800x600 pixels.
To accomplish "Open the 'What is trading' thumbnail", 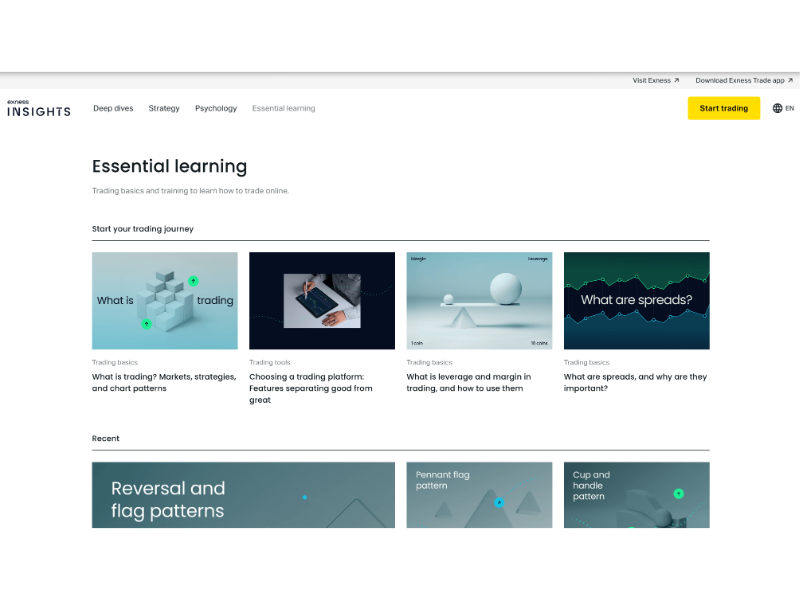I will tap(165, 300).
